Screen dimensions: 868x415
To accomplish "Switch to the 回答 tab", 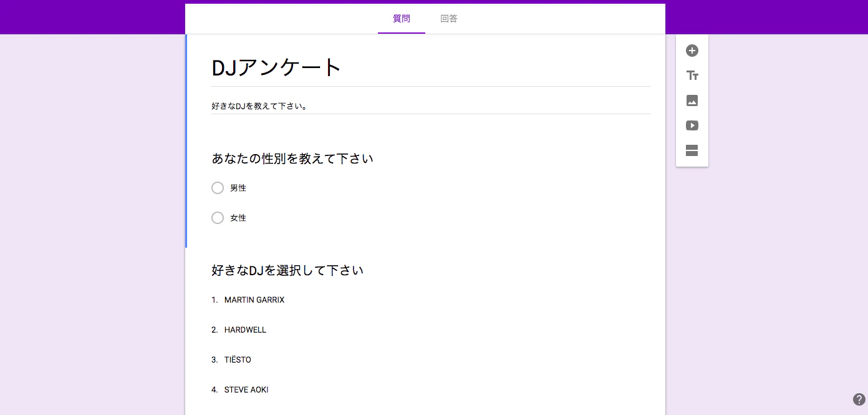I will point(449,19).
